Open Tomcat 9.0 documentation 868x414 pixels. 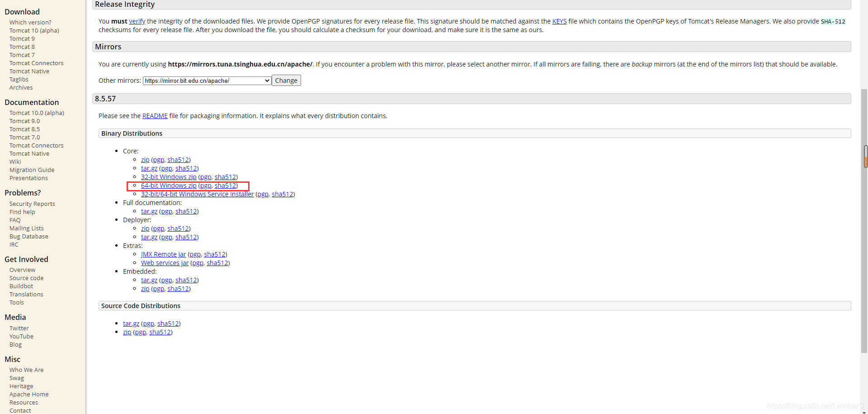point(25,121)
